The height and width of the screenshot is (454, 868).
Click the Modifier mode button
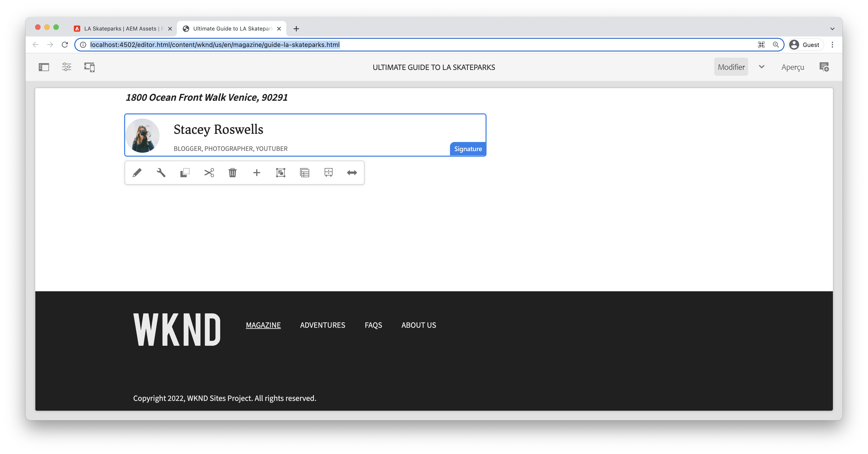[731, 67]
